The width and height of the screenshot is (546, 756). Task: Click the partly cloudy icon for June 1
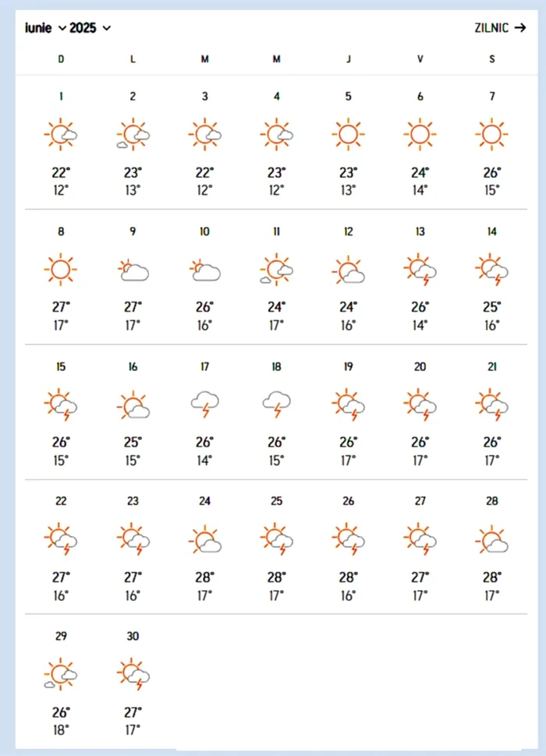[61, 135]
